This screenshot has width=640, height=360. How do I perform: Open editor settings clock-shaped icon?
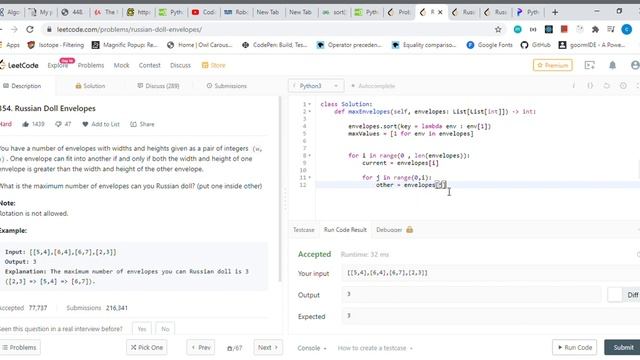click(623, 86)
